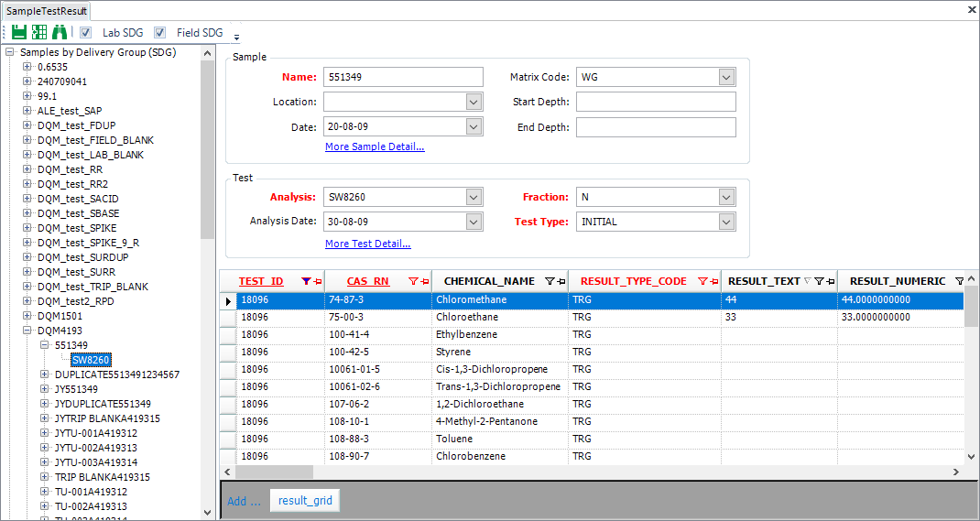Click the green save disk icon
Image resolution: width=980 pixels, height=521 pixels.
pyautogui.click(x=18, y=32)
